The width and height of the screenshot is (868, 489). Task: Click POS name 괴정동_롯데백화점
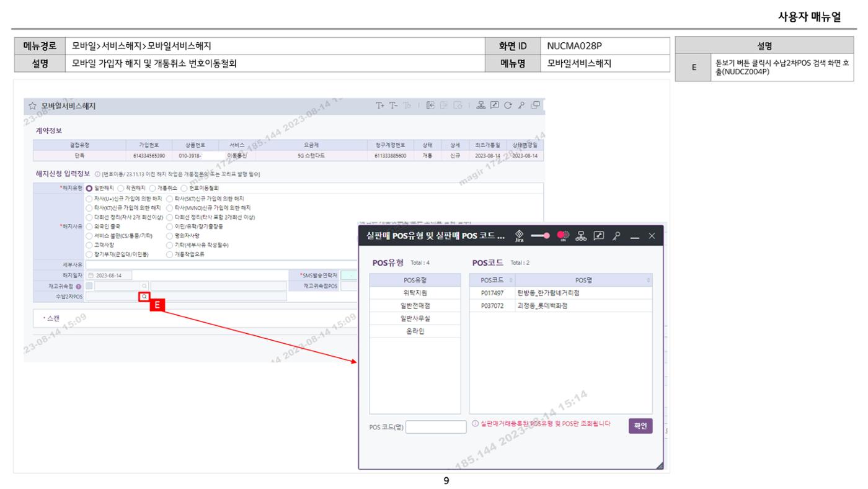coord(542,306)
